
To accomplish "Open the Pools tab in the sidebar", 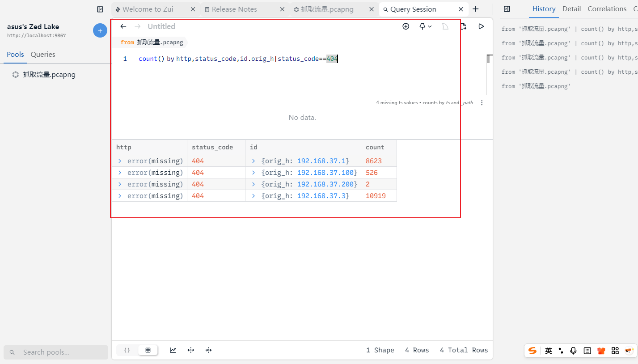I will (x=15, y=55).
